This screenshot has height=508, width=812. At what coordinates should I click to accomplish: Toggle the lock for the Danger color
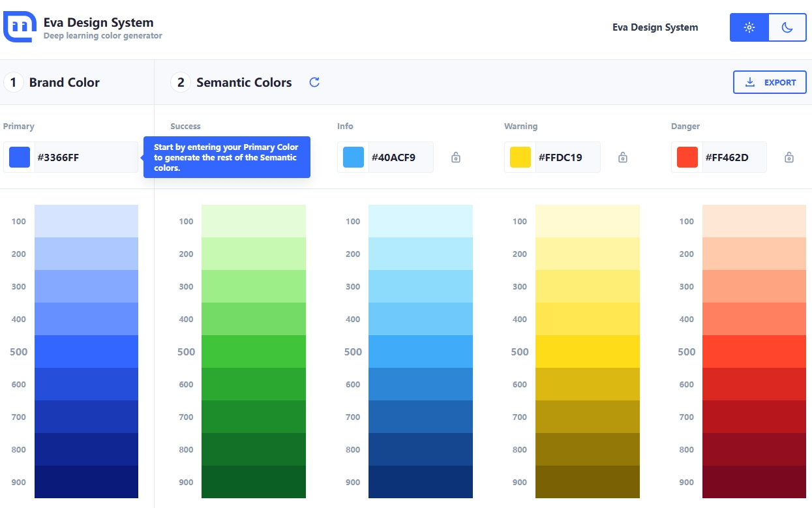click(789, 157)
